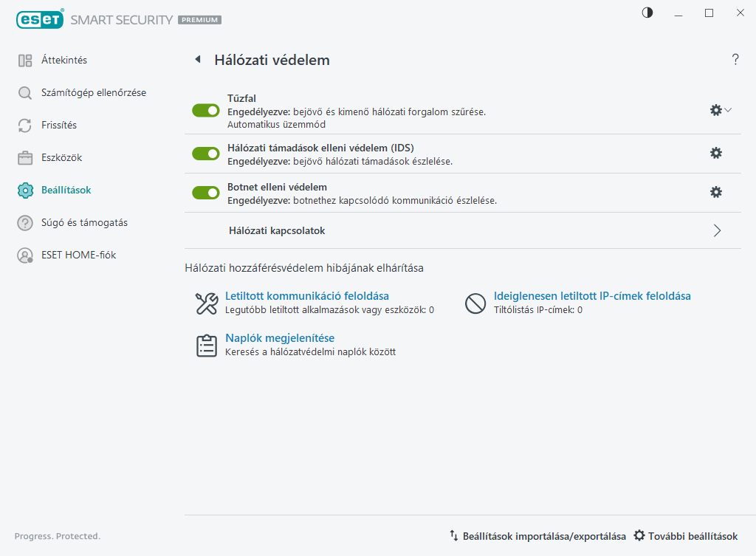Image resolution: width=756 pixels, height=556 pixels.
Task: Select Számítógép ellenőrzése in the sidebar
Action: pyautogui.click(x=93, y=92)
